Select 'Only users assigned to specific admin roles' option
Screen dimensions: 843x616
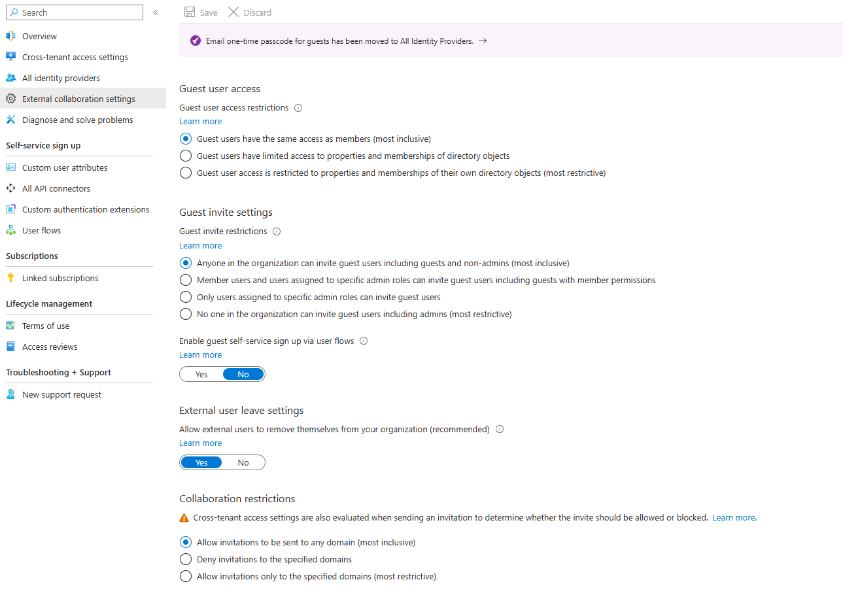[186, 297]
